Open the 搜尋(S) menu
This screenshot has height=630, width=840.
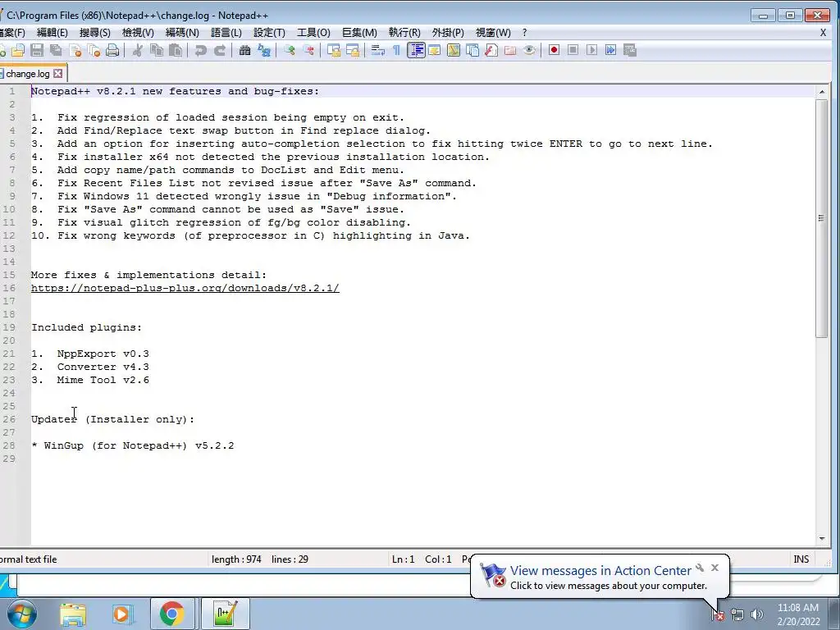pos(95,33)
